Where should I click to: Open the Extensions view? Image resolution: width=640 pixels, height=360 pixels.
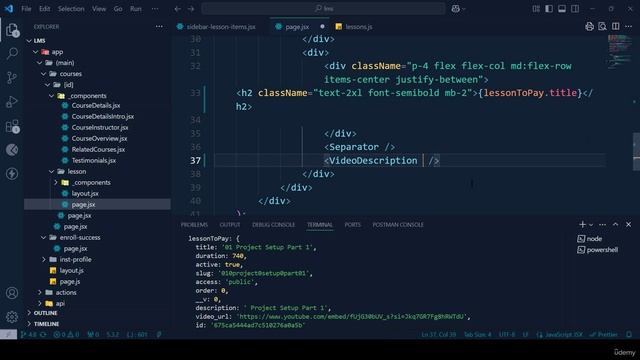pyautogui.click(x=12, y=126)
